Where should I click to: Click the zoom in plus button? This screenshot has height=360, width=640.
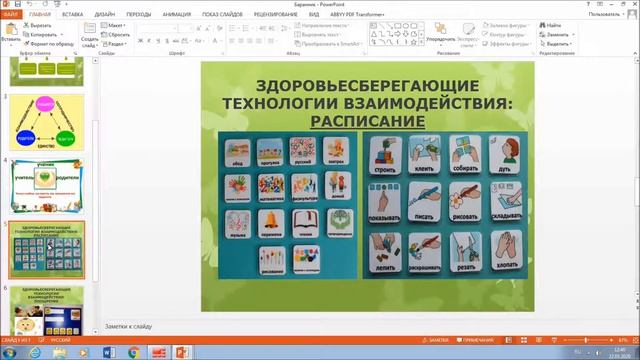(x=611, y=340)
